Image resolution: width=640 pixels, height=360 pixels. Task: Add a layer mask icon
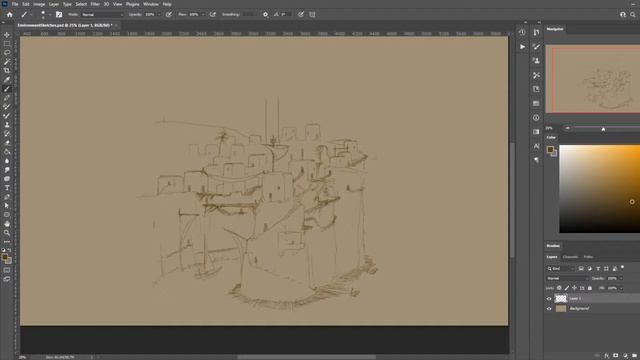pos(616,356)
